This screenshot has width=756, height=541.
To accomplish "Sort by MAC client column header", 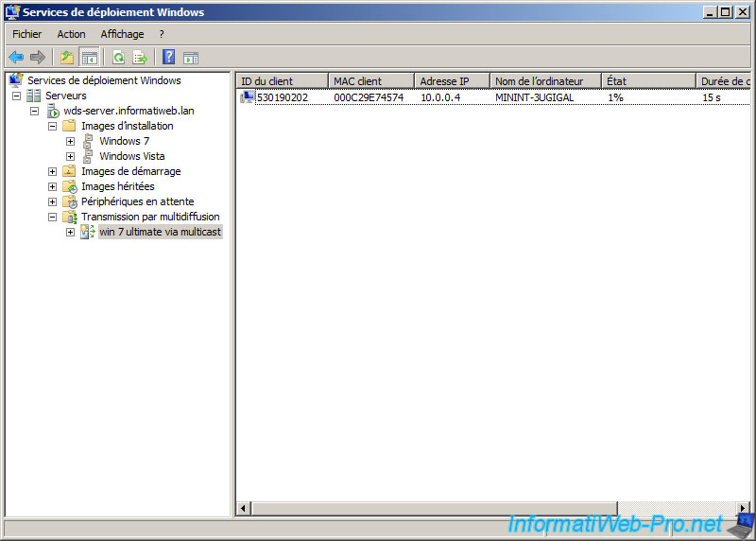I will (x=371, y=81).
